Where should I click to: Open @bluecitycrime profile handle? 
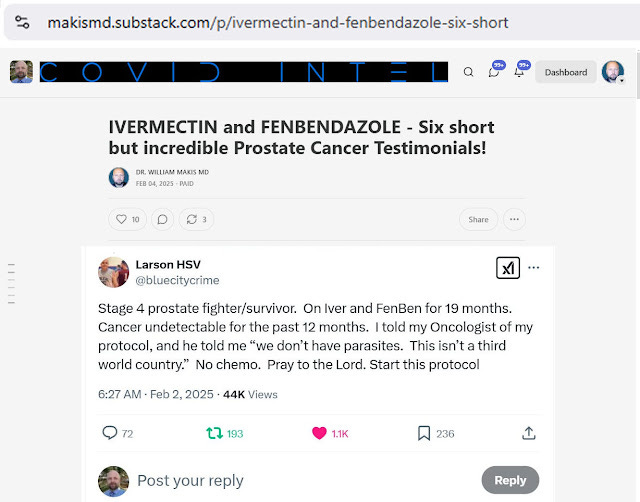(177, 280)
